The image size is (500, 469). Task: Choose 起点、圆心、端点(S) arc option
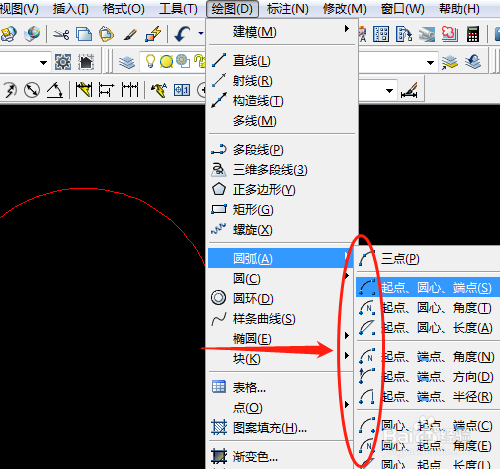[428, 287]
